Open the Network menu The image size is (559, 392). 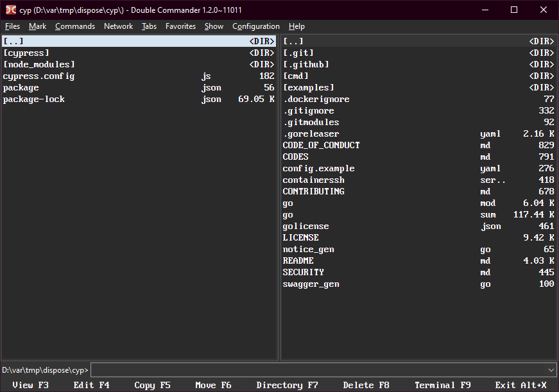[118, 26]
